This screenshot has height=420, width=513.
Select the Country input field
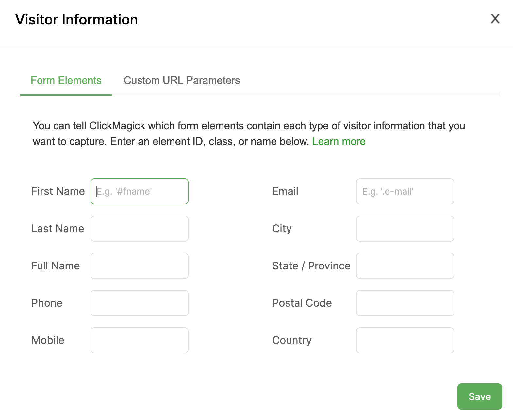(405, 340)
